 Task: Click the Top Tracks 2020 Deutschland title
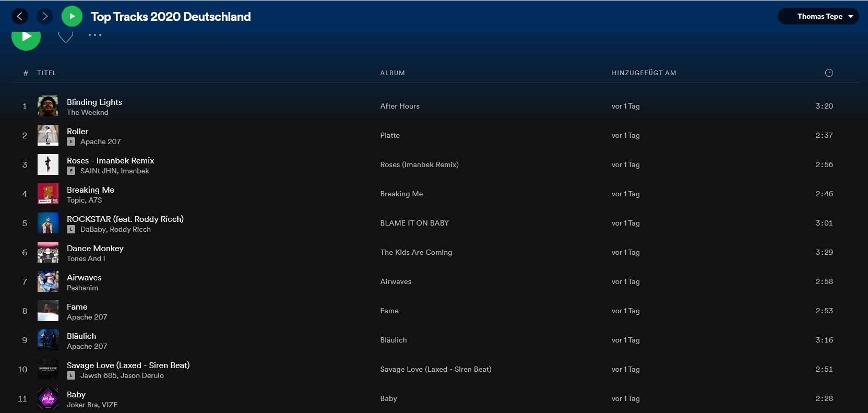[x=171, y=17]
